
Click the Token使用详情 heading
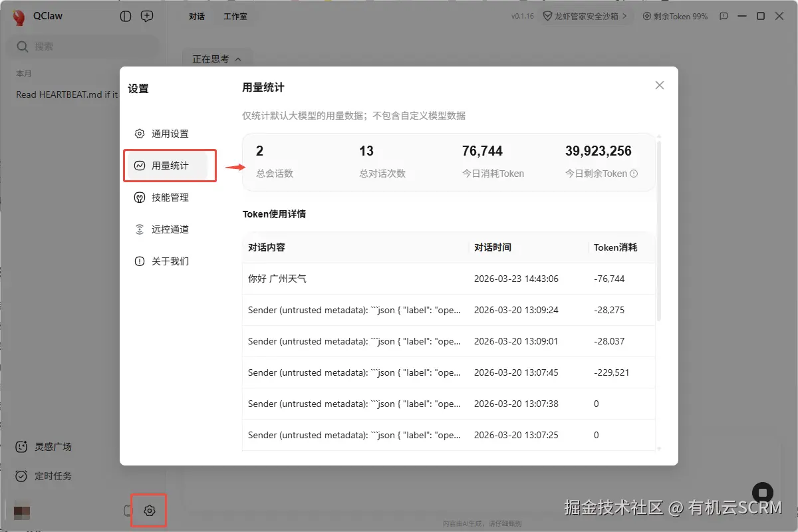[274, 214]
